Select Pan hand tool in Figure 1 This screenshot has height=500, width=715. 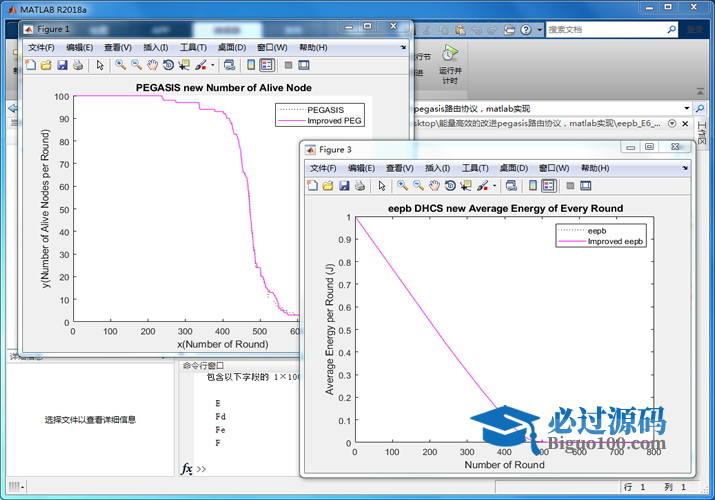click(152, 65)
